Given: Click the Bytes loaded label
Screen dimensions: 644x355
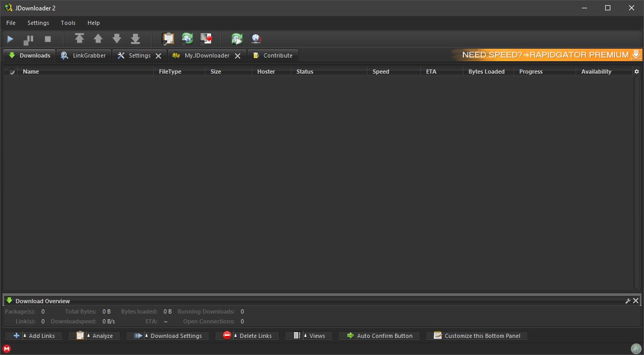Looking at the screenshot, I should 139,311.
